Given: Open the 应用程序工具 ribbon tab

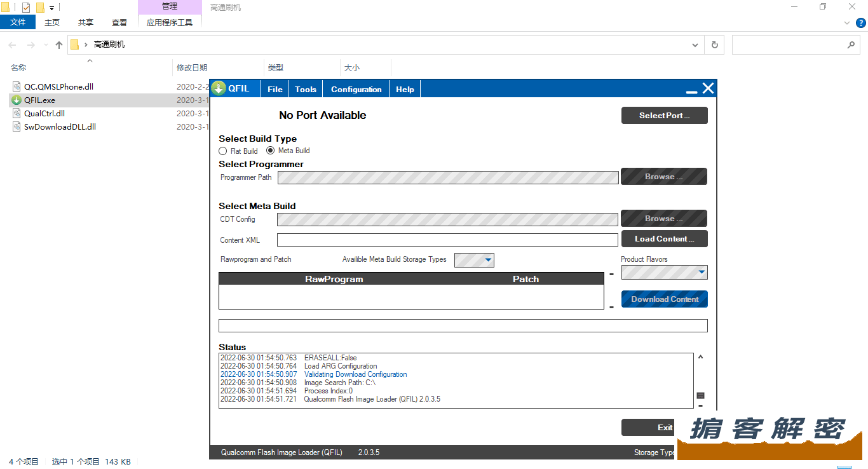Looking at the screenshot, I should coord(170,22).
